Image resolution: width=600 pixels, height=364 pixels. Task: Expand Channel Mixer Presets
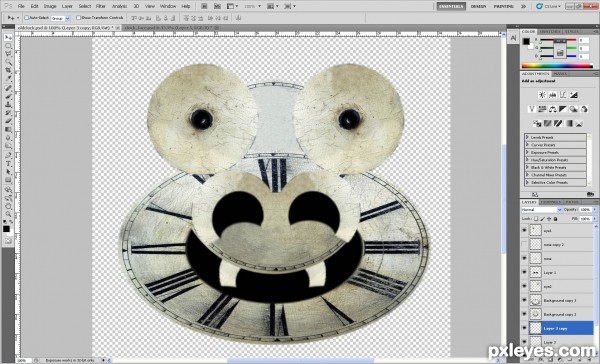pos(527,175)
